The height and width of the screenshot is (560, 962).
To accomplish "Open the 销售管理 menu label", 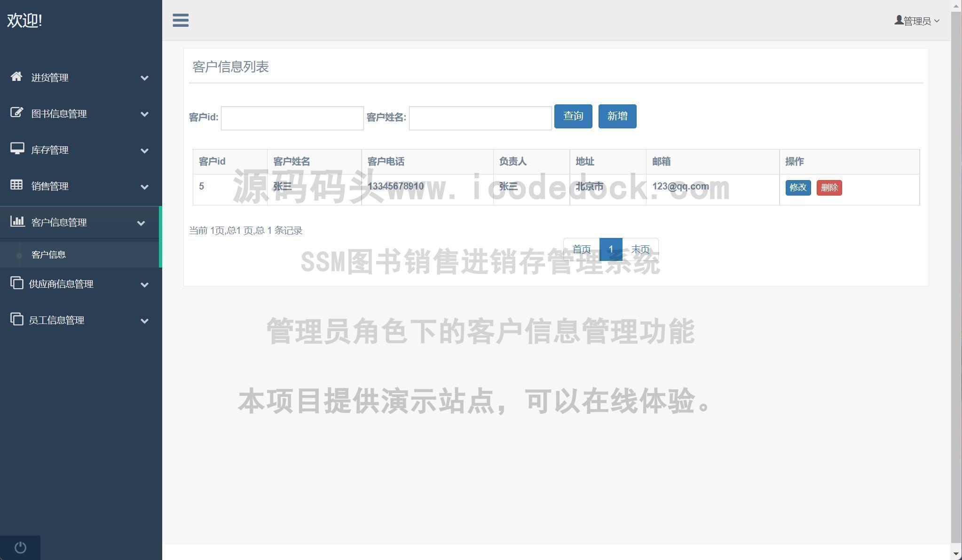I will (x=50, y=186).
